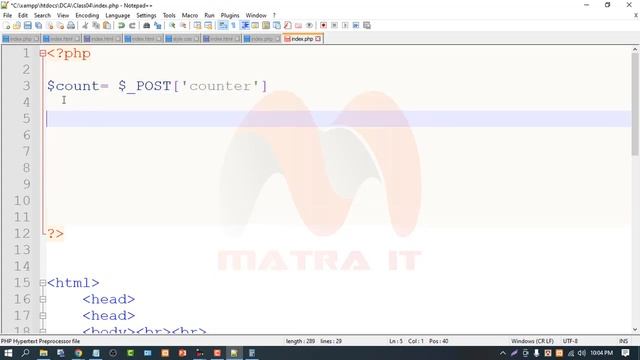Click line number 12 in the margin
Image resolution: width=640 pixels, height=360 pixels.
[x=22, y=233]
